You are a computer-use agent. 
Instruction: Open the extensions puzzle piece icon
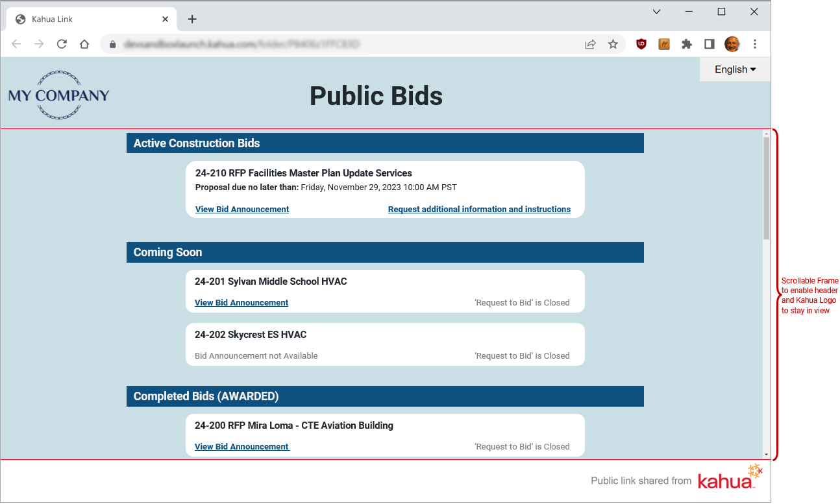coord(686,44)
